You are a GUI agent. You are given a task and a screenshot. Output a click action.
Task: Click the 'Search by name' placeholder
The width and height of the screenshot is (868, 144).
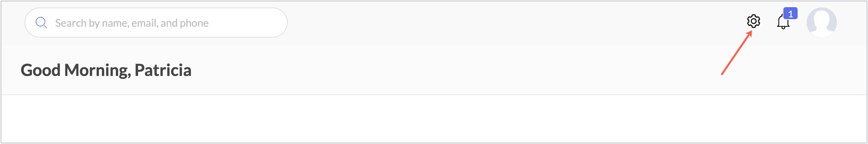[x=92, y=23]
